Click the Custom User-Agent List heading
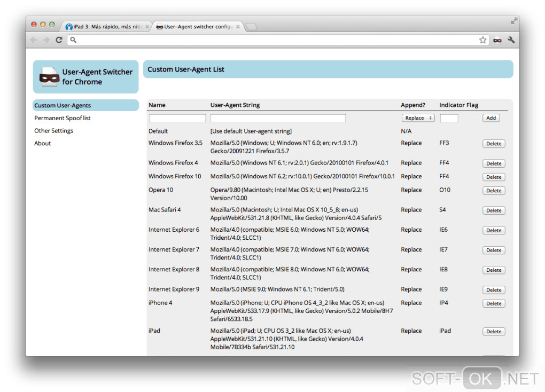This screenshot has height=392, width=545. tap(186, 69)
